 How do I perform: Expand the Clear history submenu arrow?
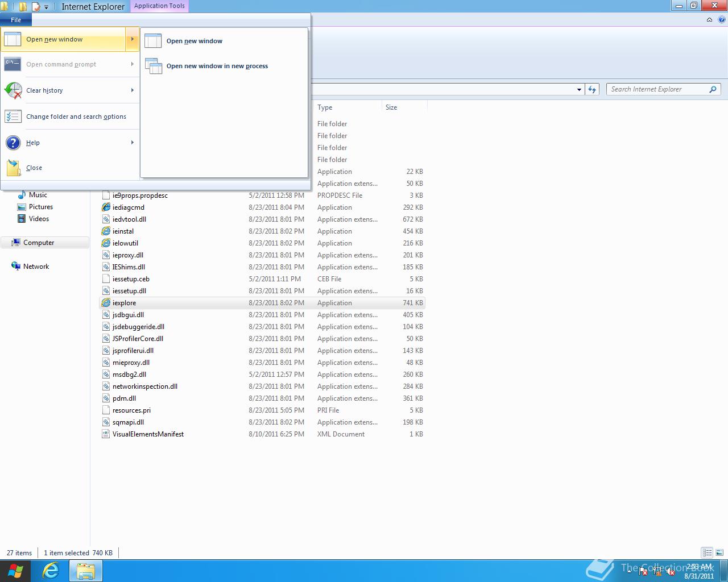(132, 90)
